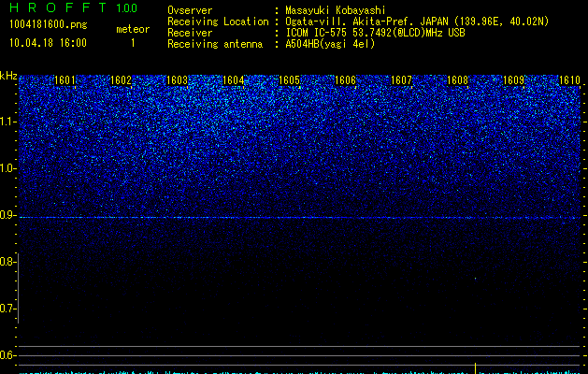Viewport: 588px width, 374px height.
Task: Click the yellow meteor marker line at bottom
Action: pyautogui.click(x=475, y=368)
